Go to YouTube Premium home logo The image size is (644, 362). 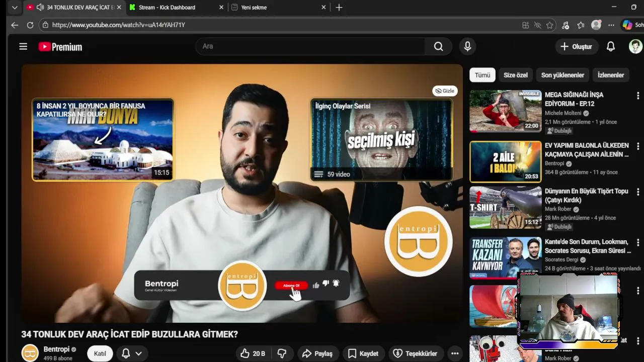(x=60, y=47)
